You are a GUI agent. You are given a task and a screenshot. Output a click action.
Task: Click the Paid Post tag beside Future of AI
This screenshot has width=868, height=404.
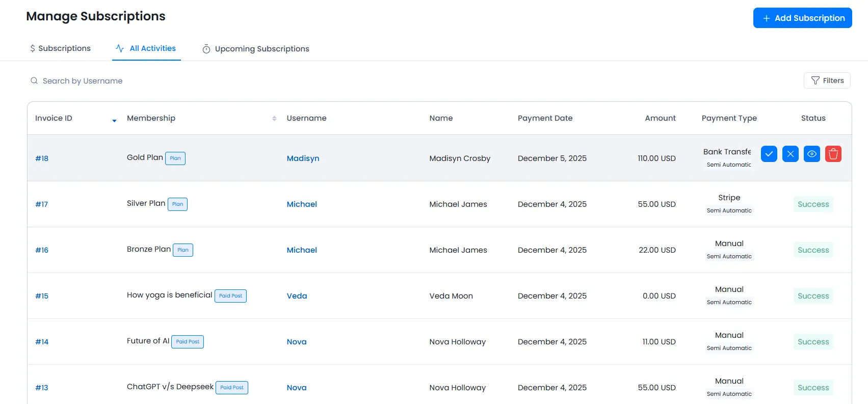(x=188, y=342)
